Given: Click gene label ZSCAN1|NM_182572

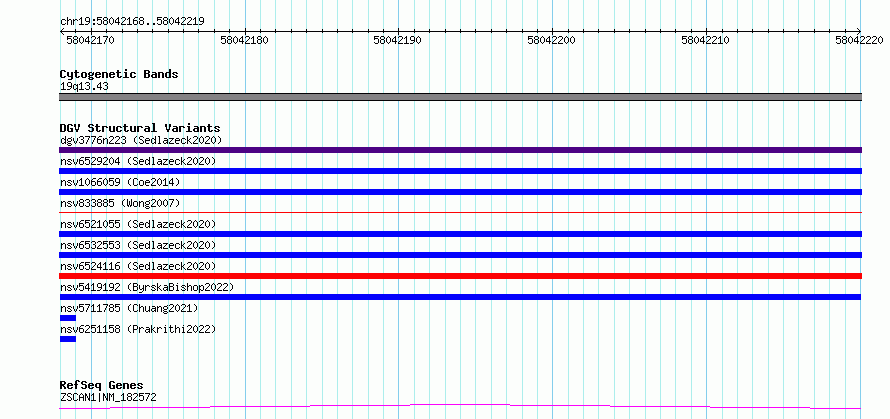Looking at the screenshot, I should coord(108,397).
